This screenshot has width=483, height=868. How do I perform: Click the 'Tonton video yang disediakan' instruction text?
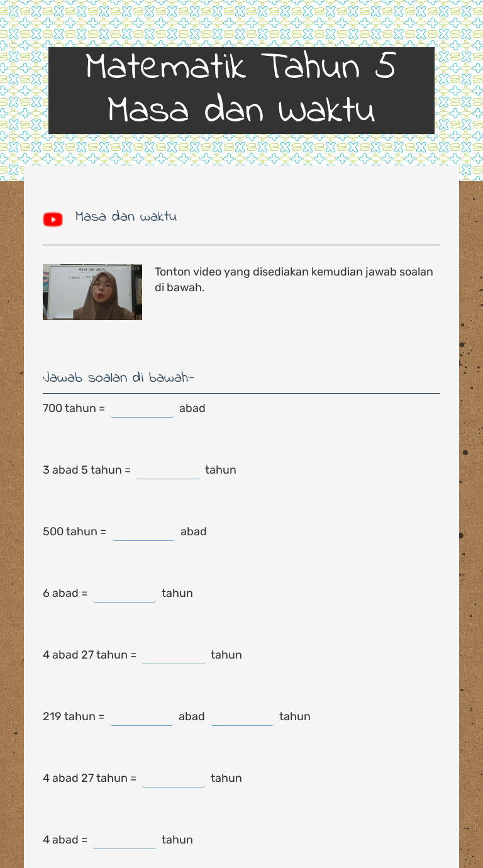point(294,279)
